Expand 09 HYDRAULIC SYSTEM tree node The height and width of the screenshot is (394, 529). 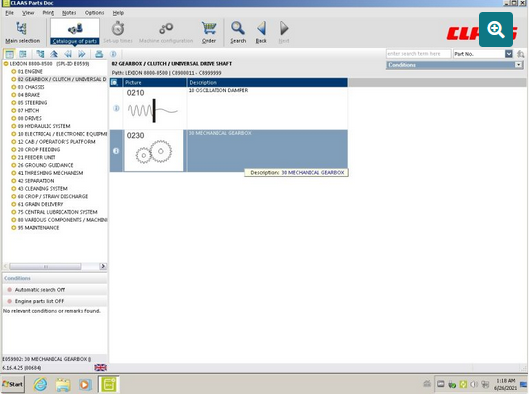click(x=13, y=126)
